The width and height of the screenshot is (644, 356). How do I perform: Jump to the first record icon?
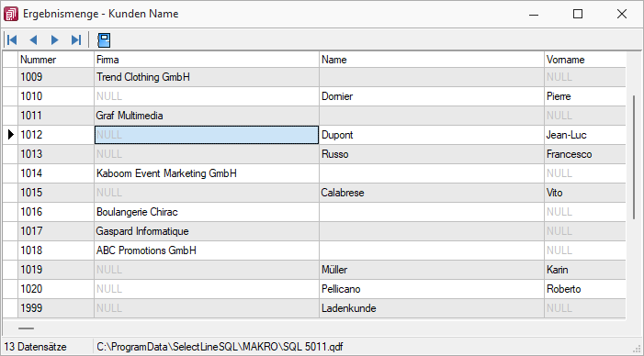tap(12, 39)
